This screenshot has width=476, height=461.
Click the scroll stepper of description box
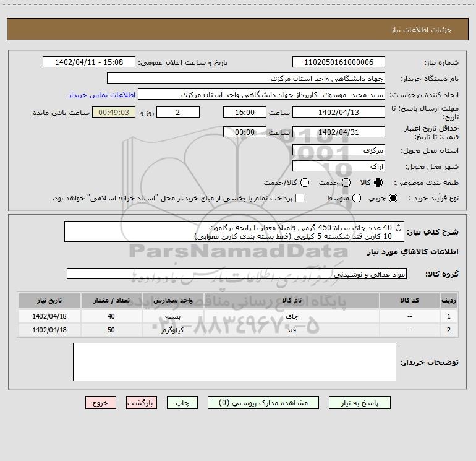pos(399,227)
